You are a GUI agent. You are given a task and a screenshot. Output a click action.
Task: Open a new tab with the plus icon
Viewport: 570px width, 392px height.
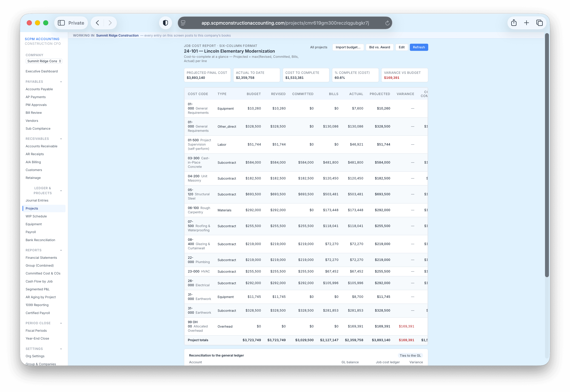click(526, 23)
